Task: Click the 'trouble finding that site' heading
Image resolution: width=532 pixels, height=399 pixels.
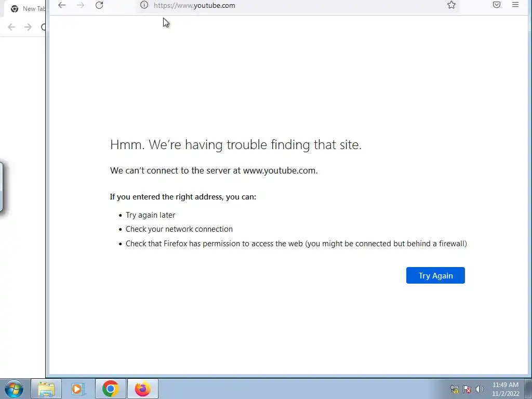Action: click(236, 144)
